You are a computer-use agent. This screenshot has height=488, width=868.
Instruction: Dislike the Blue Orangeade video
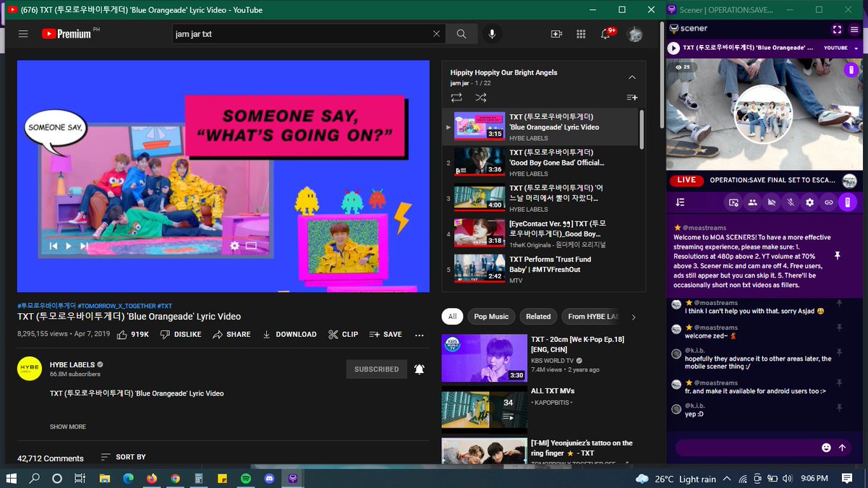coord(180,335)
